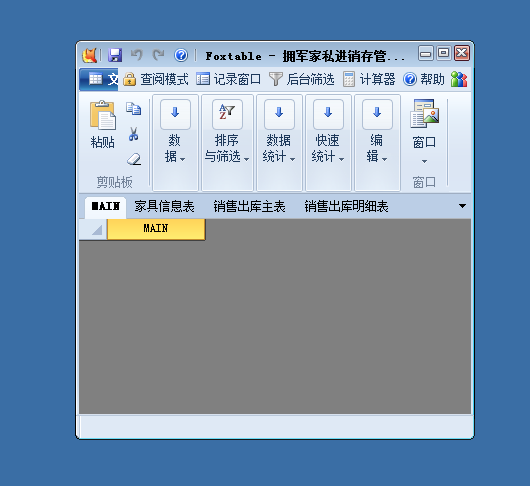Click the Undo arrow in title bar
530x486 pixels.
click(137, 55)
